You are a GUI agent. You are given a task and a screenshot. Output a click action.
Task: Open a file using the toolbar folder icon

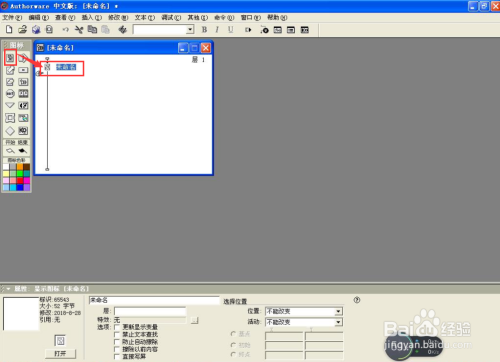click(x=22, y=30)
